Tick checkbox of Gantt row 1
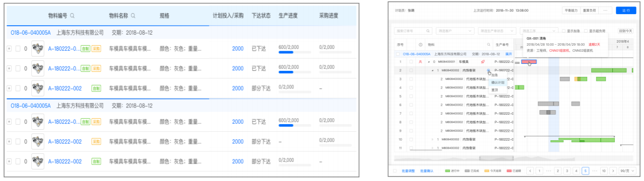The height and width of the screenshot is (181, 644). pyautogui.click(x=411, y=61)
